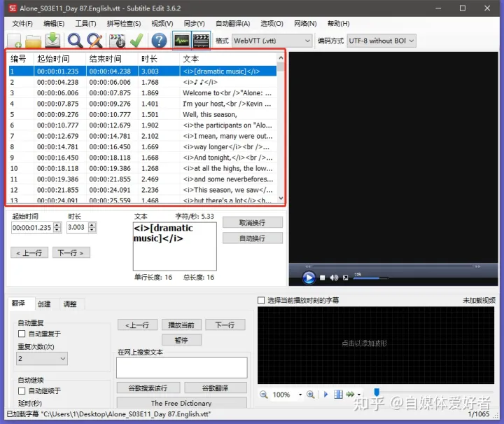The height and width of the screenshot is (424, 504).
Task: Open the Replace magnifier with pencil tool
Action: click(94, 41)
